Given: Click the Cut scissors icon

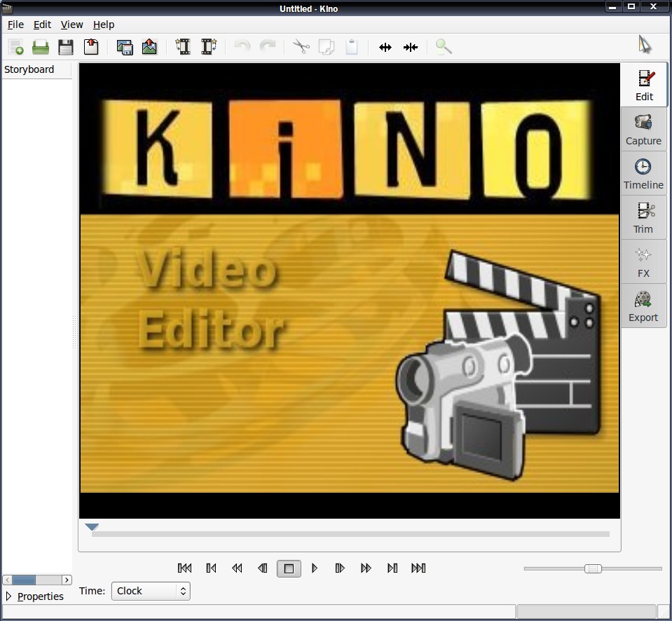Looking at the screenshot, I should coord(301,46).
